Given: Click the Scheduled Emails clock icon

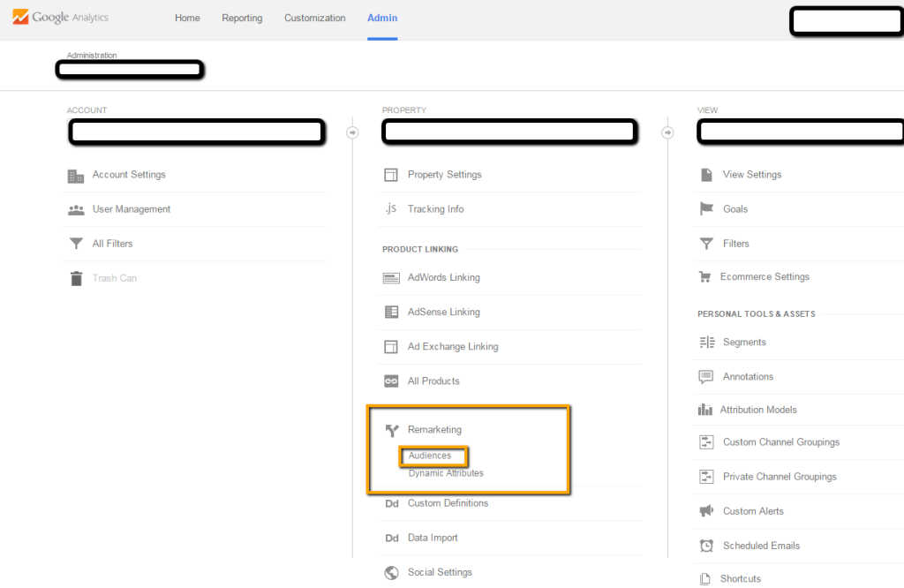Looking at the screenshot, I should point(706,546).
